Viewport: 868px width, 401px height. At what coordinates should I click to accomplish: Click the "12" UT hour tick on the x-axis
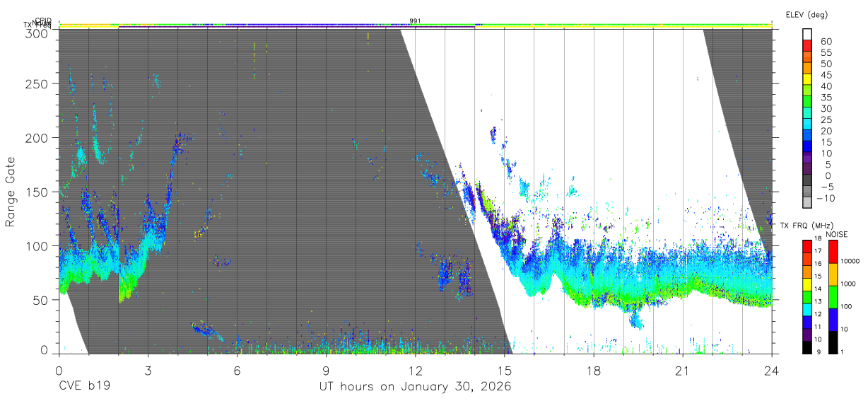click(x=416, y=370)
